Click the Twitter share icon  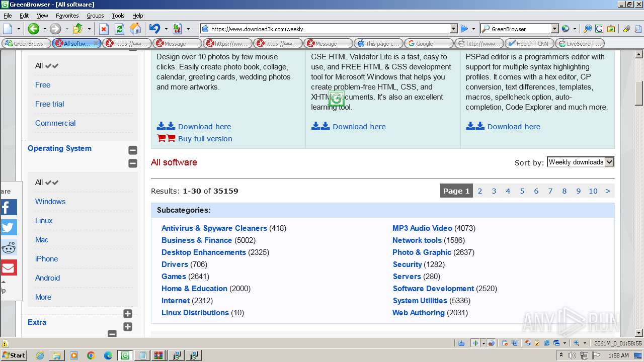tap(8, 227)
